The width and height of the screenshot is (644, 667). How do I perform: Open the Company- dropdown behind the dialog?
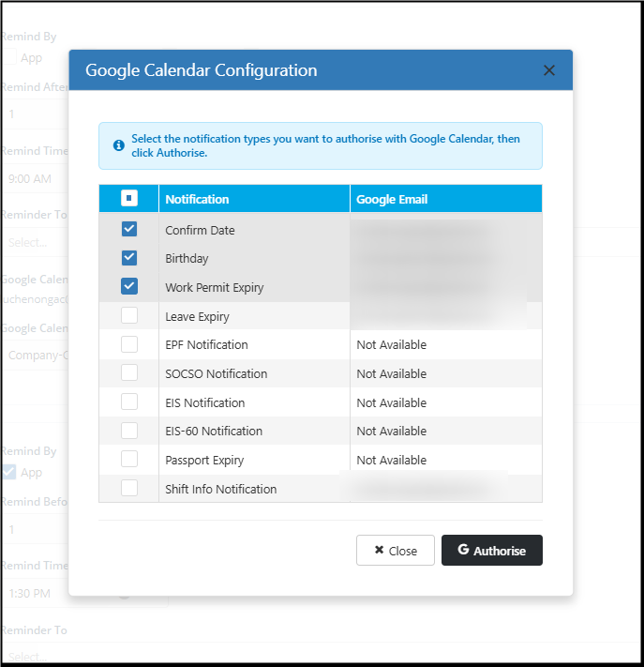36,356
